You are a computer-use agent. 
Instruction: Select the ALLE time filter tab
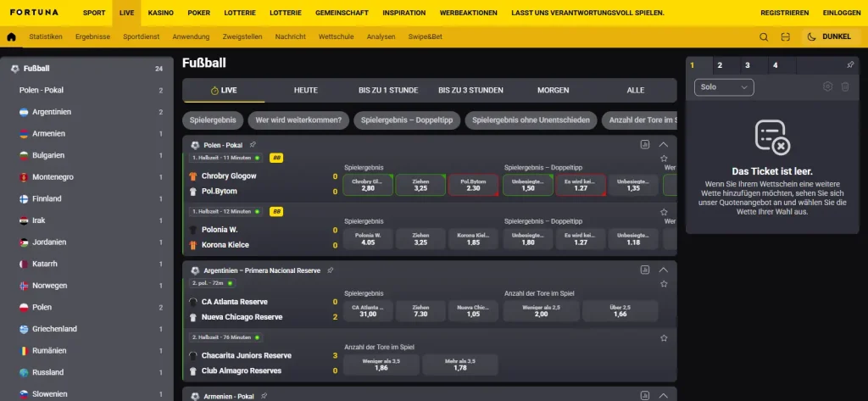[x=636, y=90]
